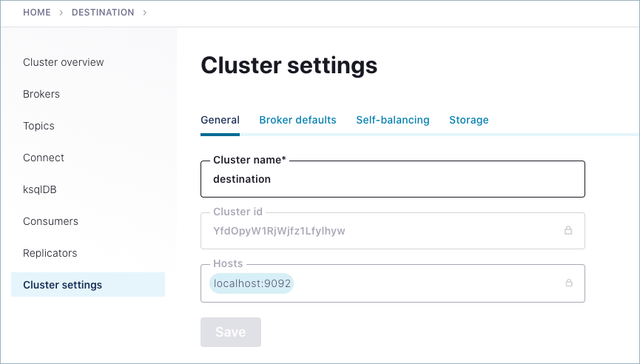The width and height of the screenshot is (640, 364).
Task: Click the lock icon in Hosts field
Action: pyautogui.click(x=568, y=283)
